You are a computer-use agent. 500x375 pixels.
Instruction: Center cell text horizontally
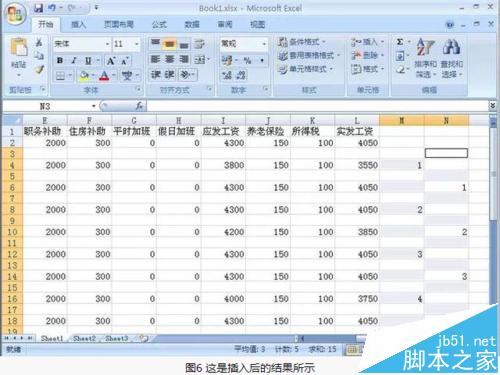pyautogui.click(x=169, y=59)
